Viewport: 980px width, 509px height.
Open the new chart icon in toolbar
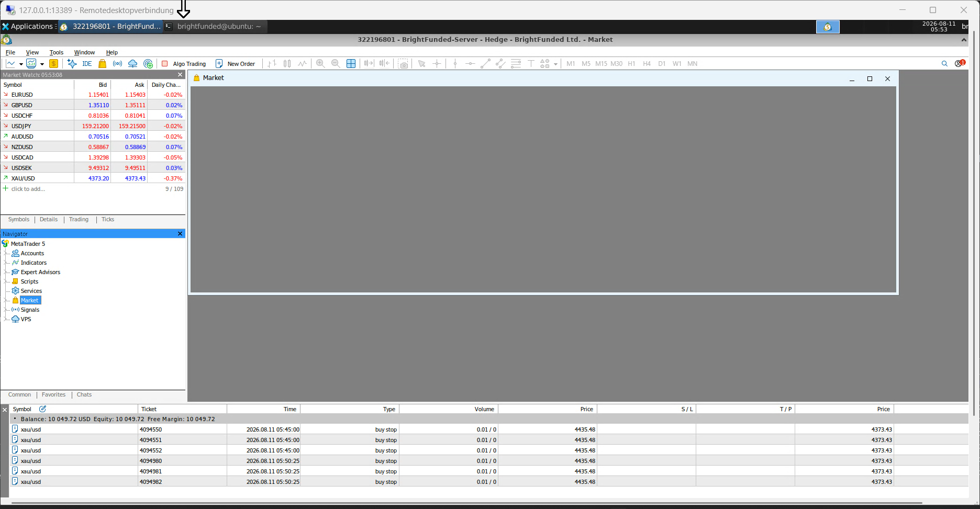click(10, 64)
